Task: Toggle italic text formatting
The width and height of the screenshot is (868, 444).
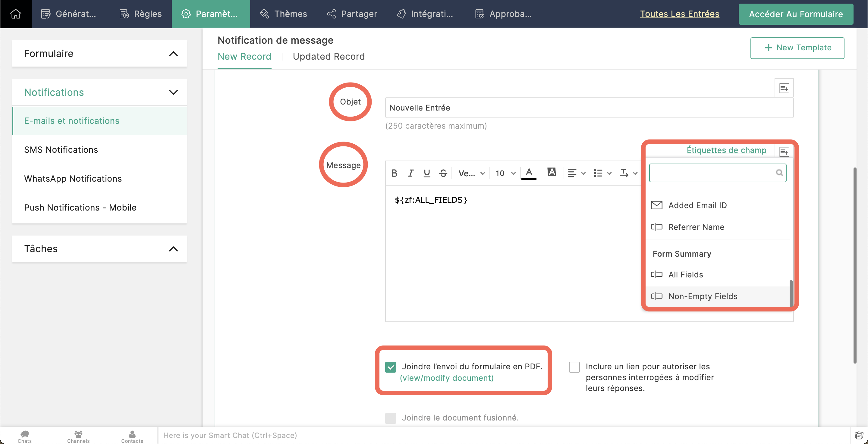Action: click(410, 173)
